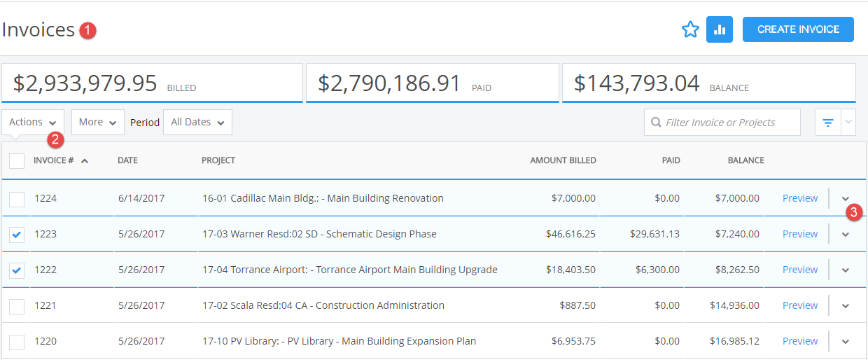Click project 17-10 PV Library cell
This screenshot has height=360, width=868.
339,341
